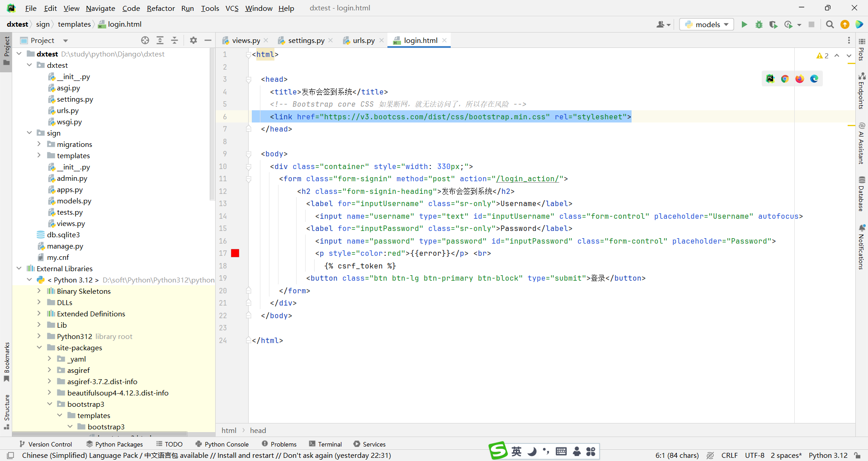Open Python Console tool window

pyautogui.click(x=222, y=444)
